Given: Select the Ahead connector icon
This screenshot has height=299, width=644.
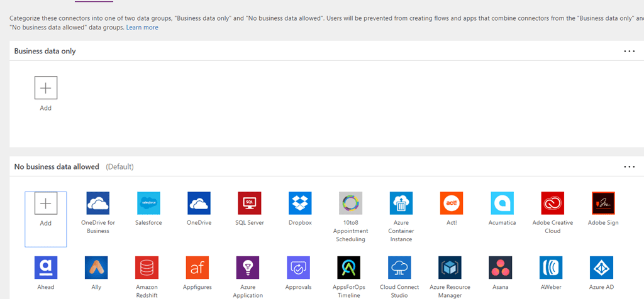Looking at the screenshot, I should [x=45, y=268].
